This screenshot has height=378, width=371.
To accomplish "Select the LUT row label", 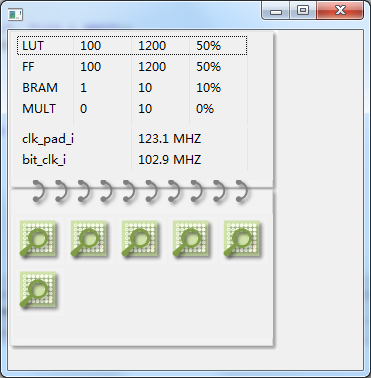I will 33,46.
